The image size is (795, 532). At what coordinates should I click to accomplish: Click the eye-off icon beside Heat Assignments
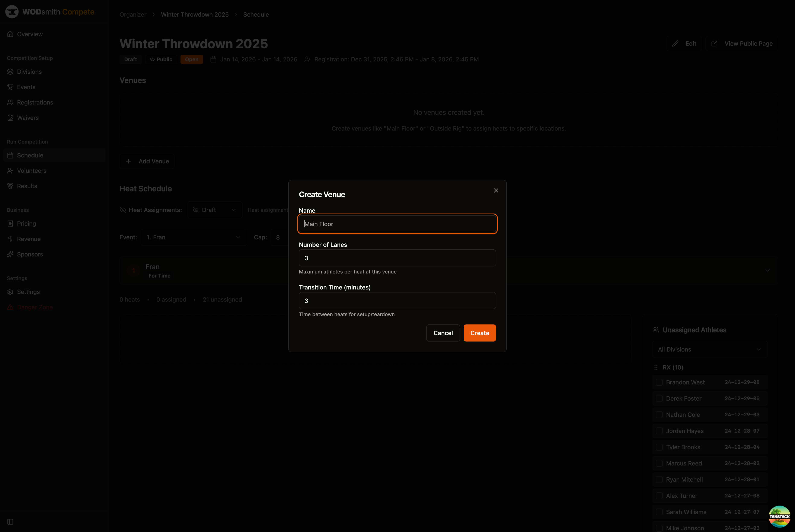[123, 210]
